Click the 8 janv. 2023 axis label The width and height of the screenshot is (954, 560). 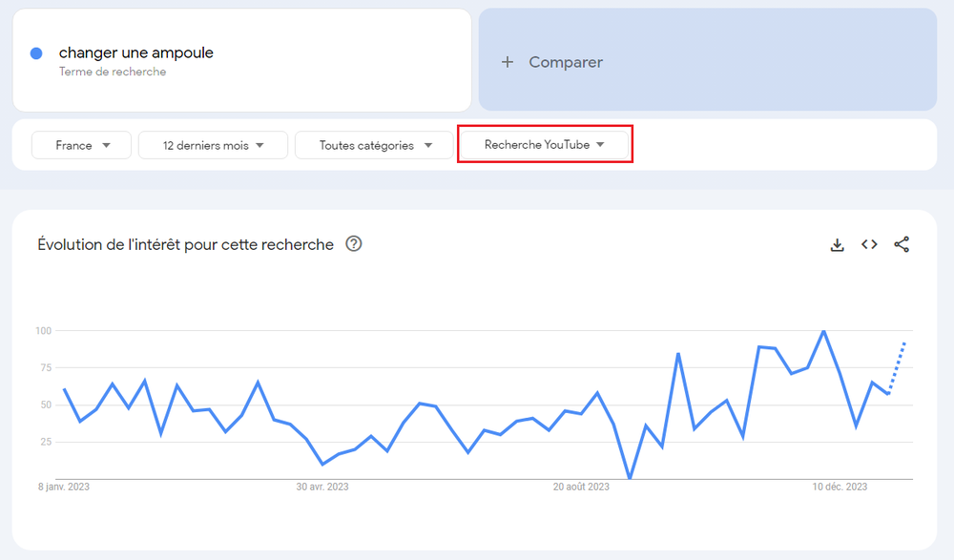pyautogui.click(x=64, y=487)
